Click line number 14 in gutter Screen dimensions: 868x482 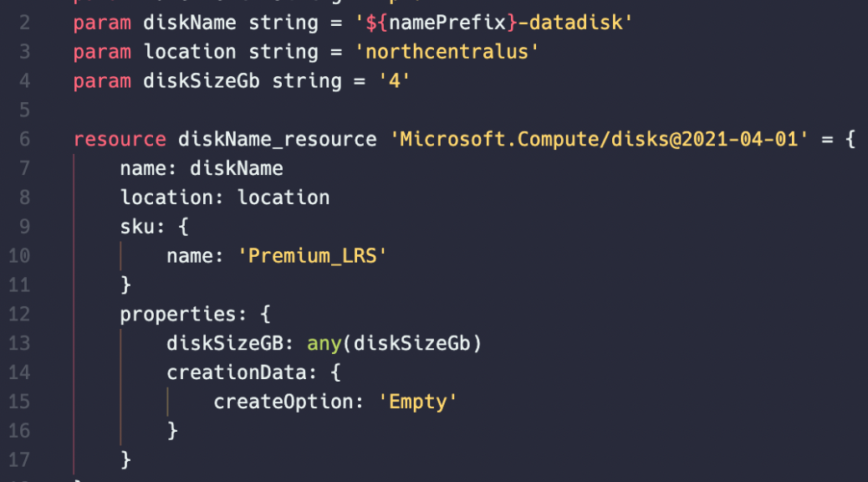point(19,372)
